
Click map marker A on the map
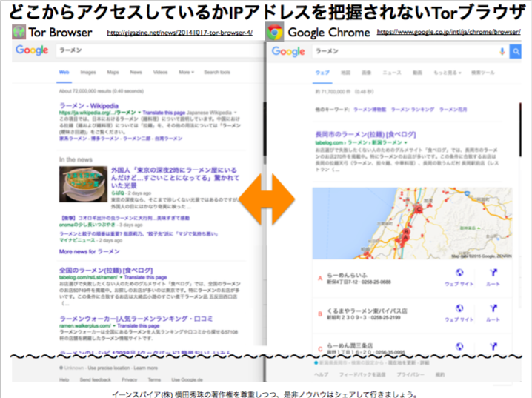click(405, 237)
